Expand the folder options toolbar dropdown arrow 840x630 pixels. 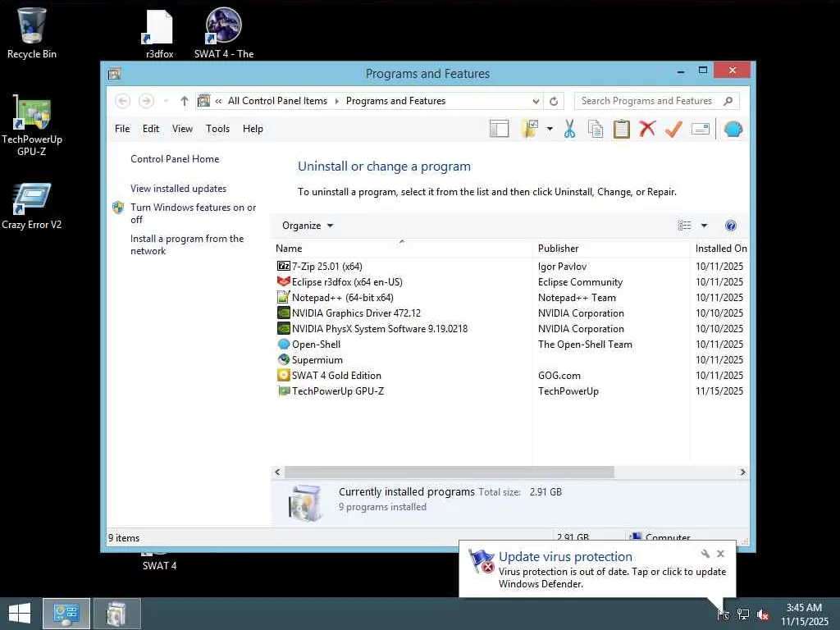(x=550, y=129)
